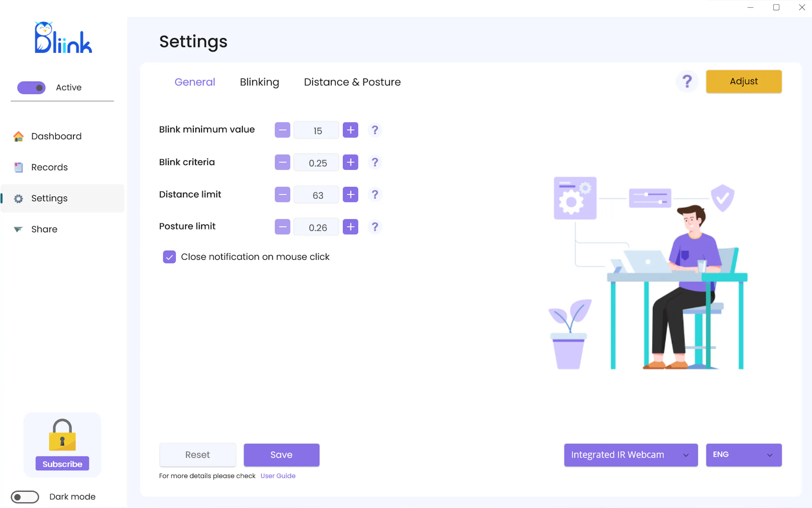812x508 pixels.
Task: Click the Dashboard house icon
Action: point(19,136)
